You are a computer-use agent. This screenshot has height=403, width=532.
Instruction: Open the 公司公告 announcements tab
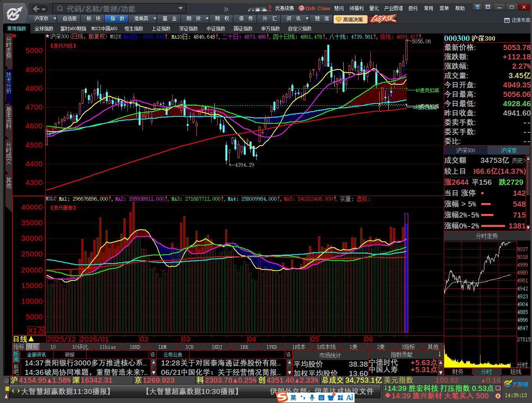tap(173, 355)
